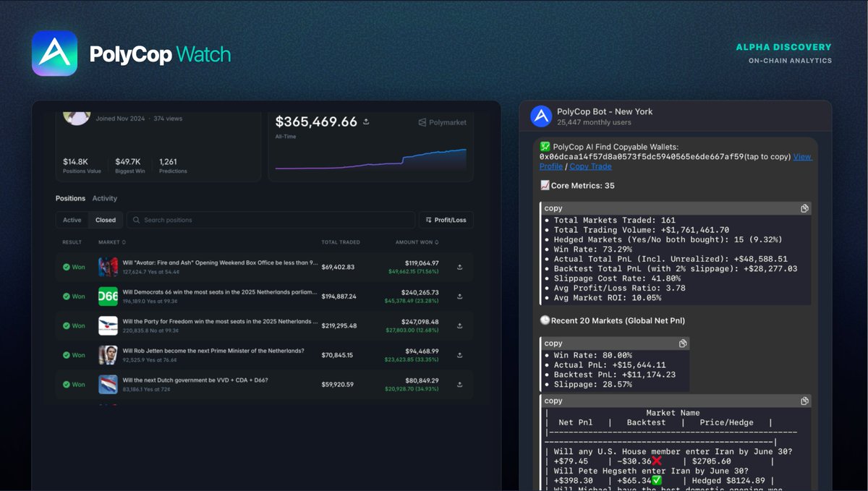Click the PolyCop Bot avatar icon

(541, 116)
